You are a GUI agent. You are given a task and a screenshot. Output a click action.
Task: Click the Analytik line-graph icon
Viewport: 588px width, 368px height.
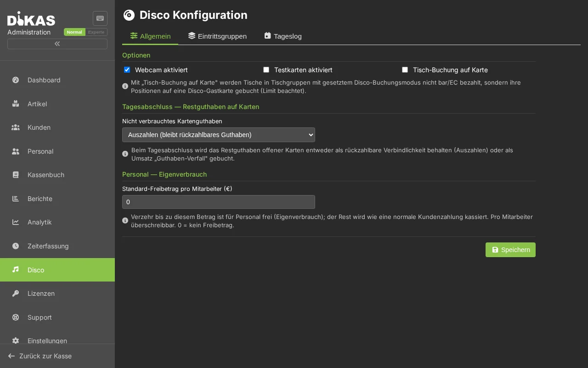pyautogui.click(x=16, y=222)
